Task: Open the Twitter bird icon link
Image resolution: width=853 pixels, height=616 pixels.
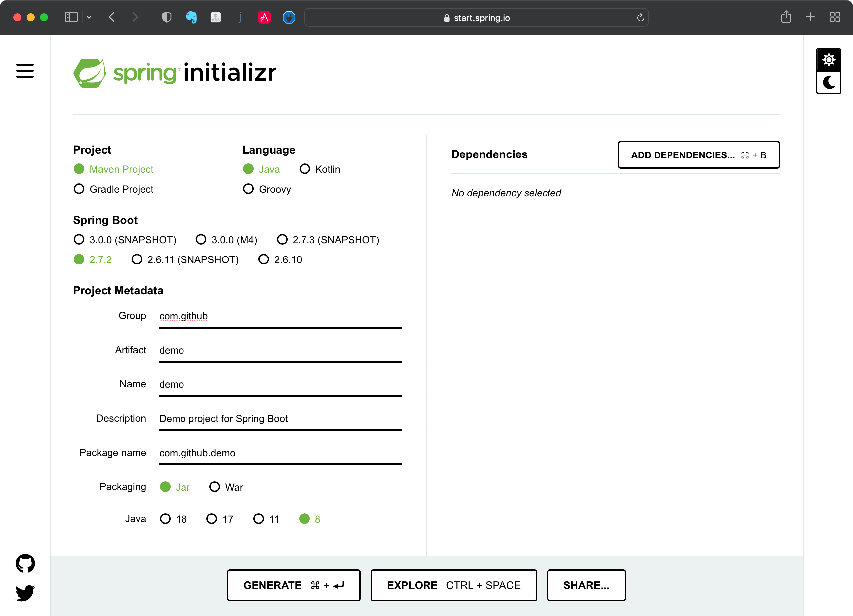Action: (25, 593)
